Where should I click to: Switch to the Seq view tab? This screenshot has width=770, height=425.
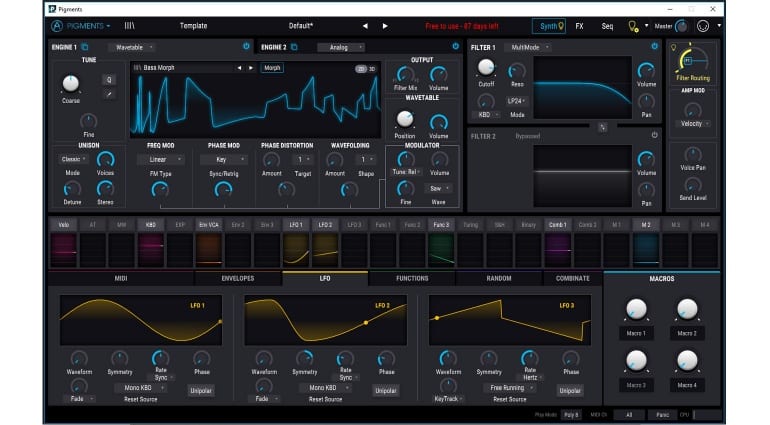[x=607, y=26]
